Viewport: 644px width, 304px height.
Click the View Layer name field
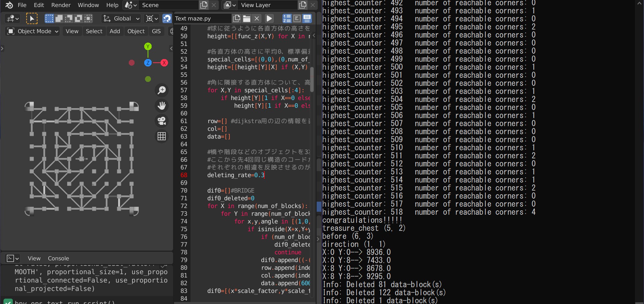[268, 5]
